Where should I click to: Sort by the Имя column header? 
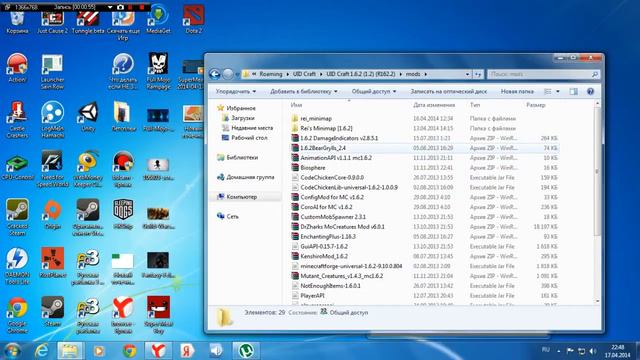point(296,105)
